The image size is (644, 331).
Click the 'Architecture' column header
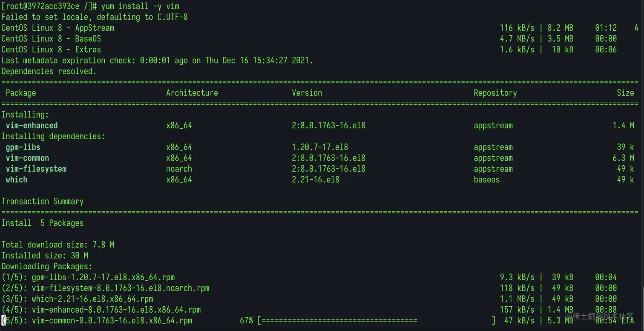click(192, 93)
